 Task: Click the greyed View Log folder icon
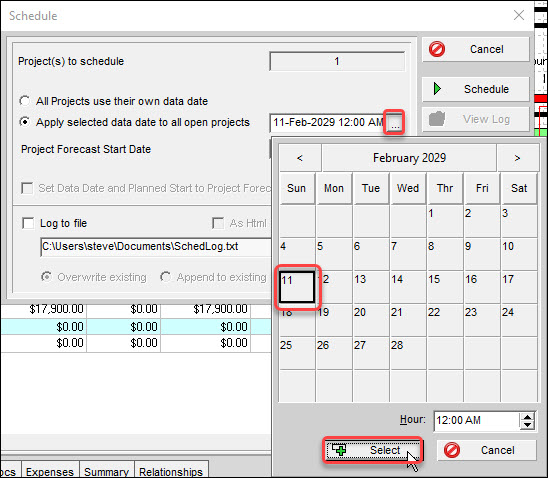click(437, 119)
